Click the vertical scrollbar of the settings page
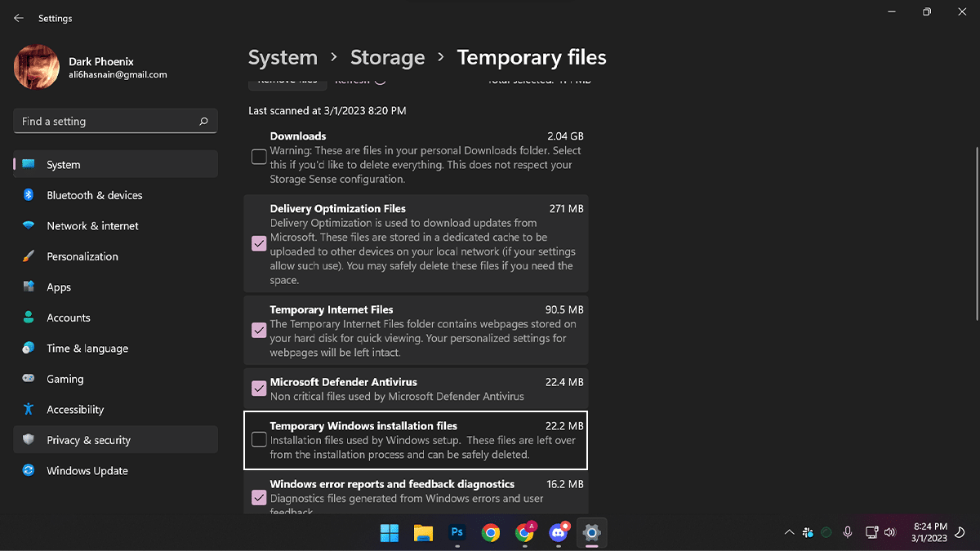The height and width of the screenshot is (551, 980). (977, 237)
